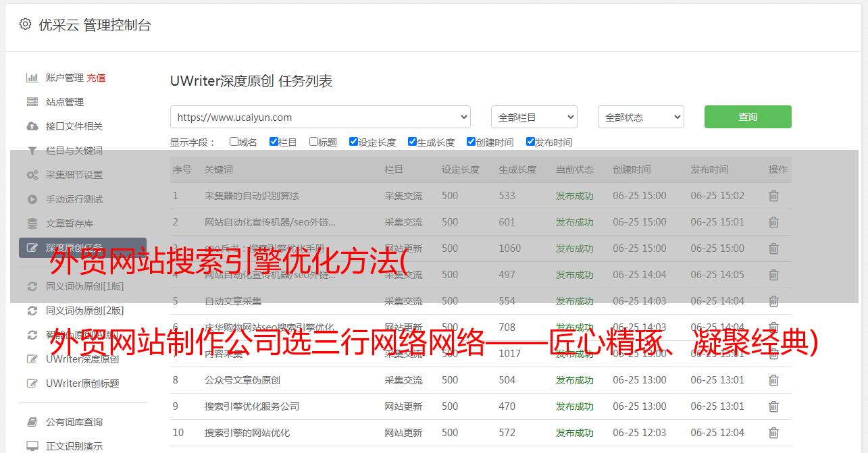The image size is (868, 453).
Task: Toggle the 设定长度 checkbox
Action: coord(353,142)
